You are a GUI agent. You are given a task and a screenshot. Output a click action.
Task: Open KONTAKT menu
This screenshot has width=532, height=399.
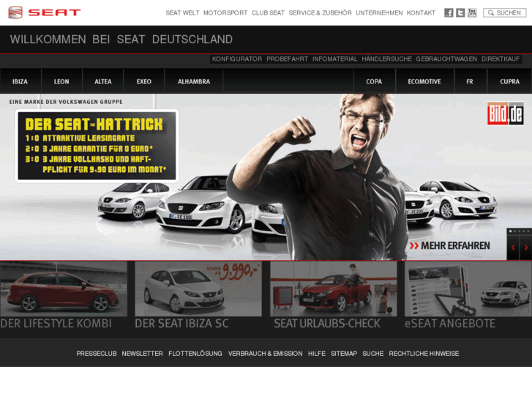pyautogui.click(x=421, y=13)
